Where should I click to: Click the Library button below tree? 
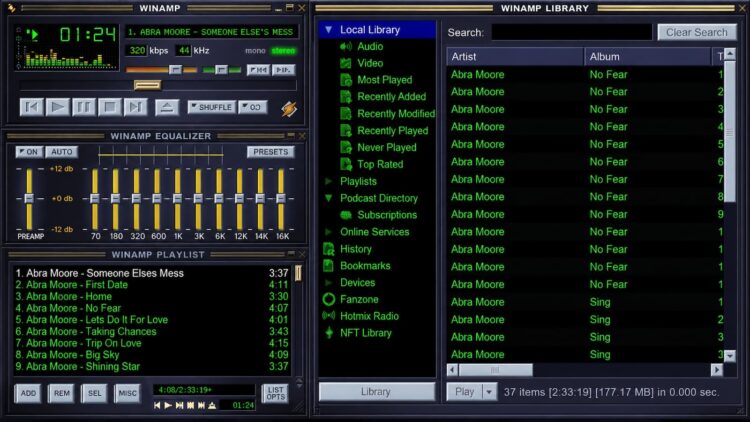tap(376, 391)
